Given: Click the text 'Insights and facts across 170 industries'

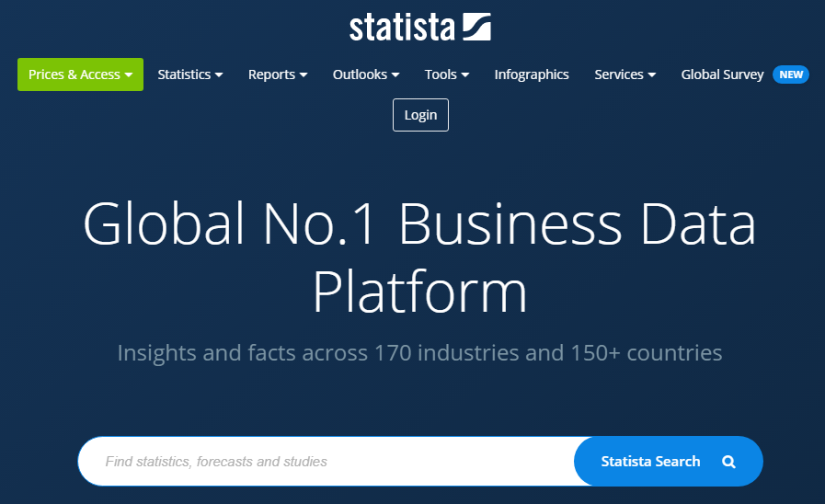Looking at the screenshot, I should [x=318, y=353].
